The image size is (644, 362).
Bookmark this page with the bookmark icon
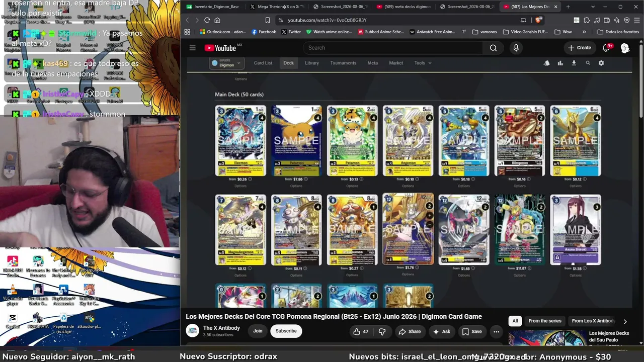click(x=267, y=20)
